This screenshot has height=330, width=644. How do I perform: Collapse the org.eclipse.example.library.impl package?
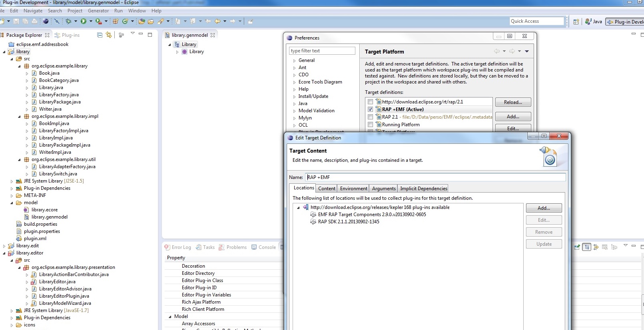[x=19, y=117]
